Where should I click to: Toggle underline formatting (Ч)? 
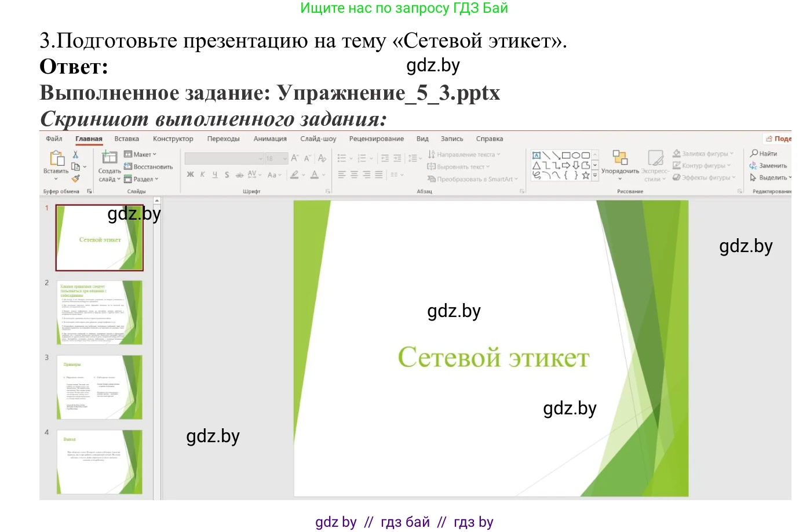click(x=215, y=174)
